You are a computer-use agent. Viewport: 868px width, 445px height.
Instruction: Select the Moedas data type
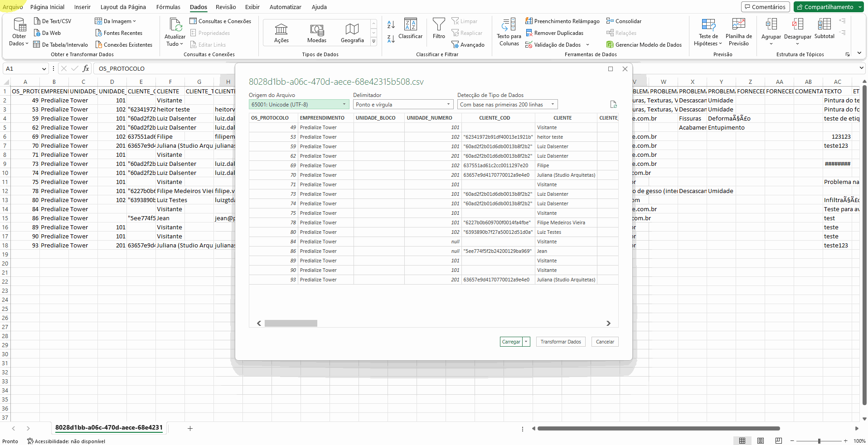point(316,33)
